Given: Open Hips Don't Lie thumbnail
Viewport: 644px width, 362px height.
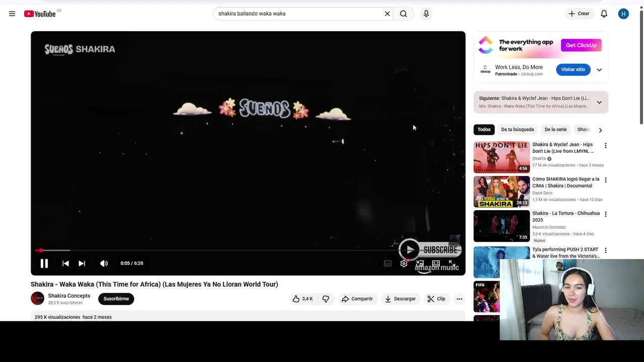Looking at the screenshot, I should [x=502, y=157].
